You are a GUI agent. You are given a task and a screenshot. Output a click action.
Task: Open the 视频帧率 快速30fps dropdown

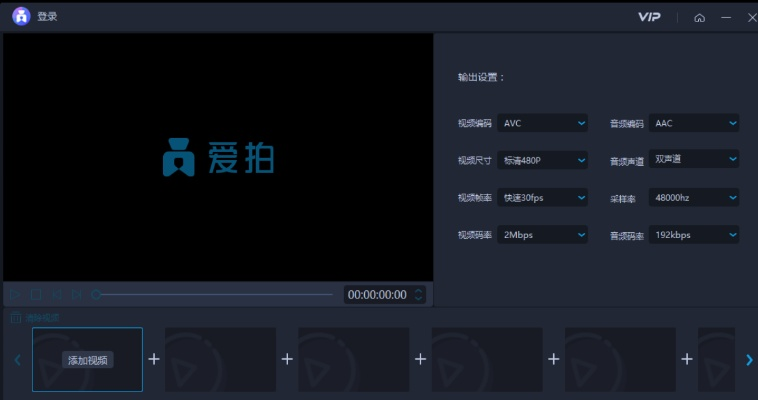[542, 198]
